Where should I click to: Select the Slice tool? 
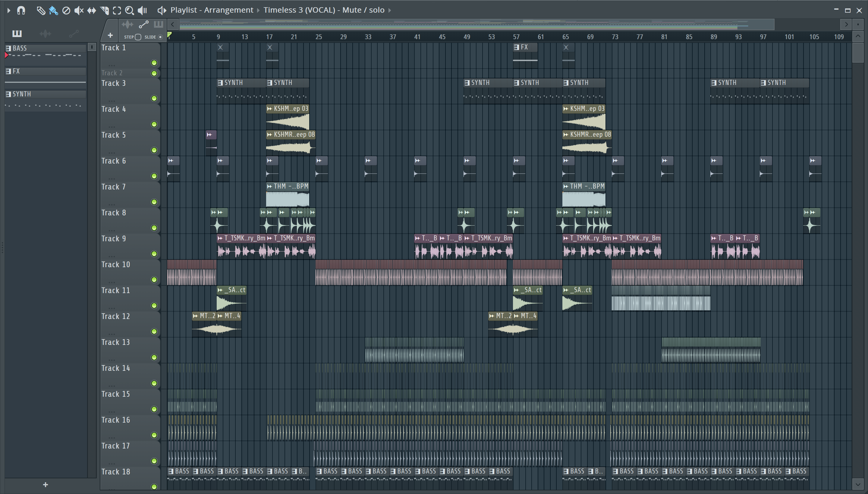tap(105, 11)
